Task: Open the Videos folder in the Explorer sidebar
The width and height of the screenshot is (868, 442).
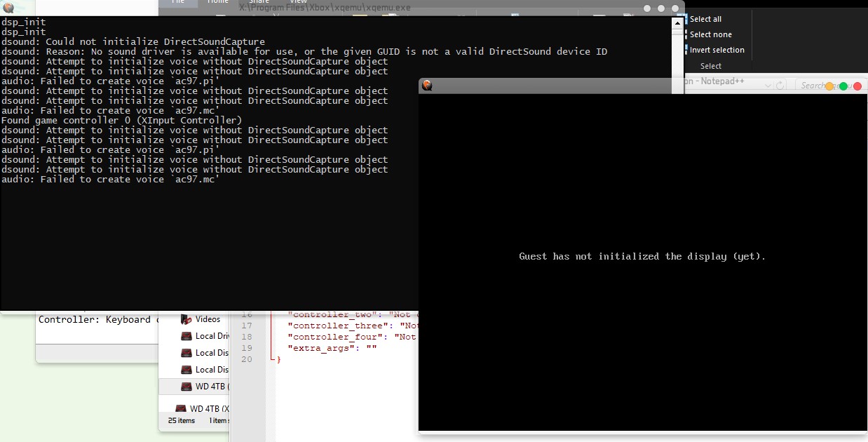Action: click(205, 319)
